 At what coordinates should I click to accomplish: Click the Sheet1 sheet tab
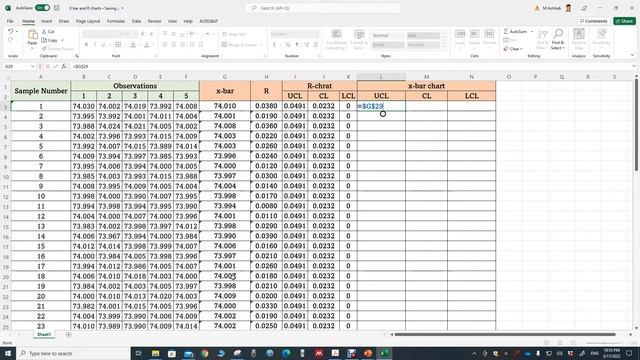point(44,334)
